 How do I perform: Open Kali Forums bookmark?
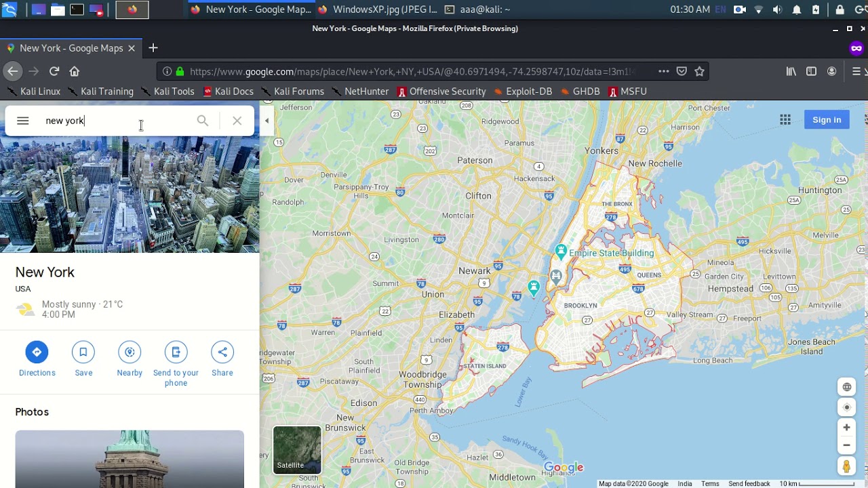(x=293, y=91)
